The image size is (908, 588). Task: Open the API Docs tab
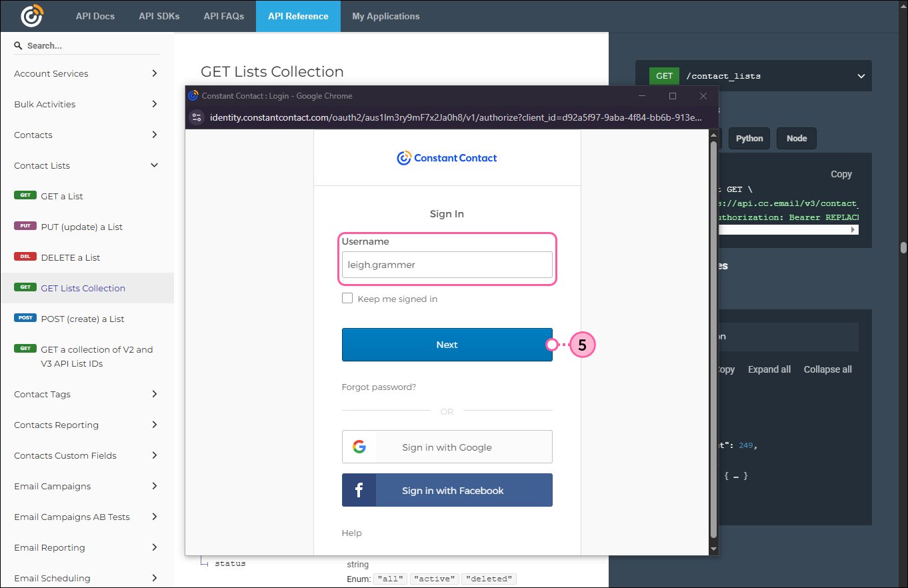95,16
